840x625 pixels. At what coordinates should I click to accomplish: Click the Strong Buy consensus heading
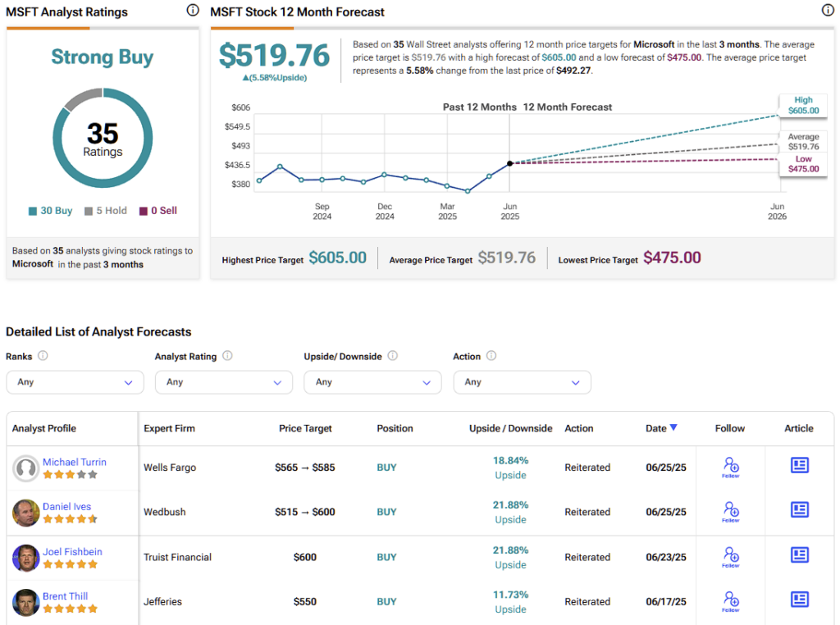[103, 57]
